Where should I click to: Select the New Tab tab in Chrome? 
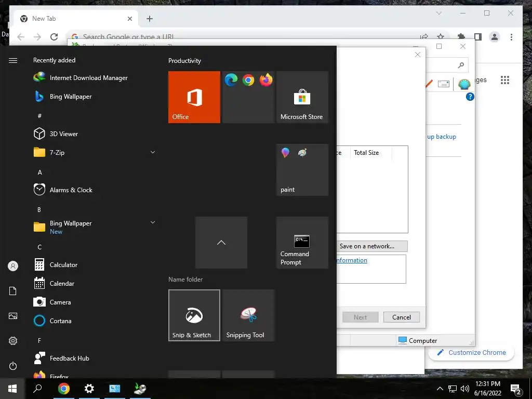76,19
